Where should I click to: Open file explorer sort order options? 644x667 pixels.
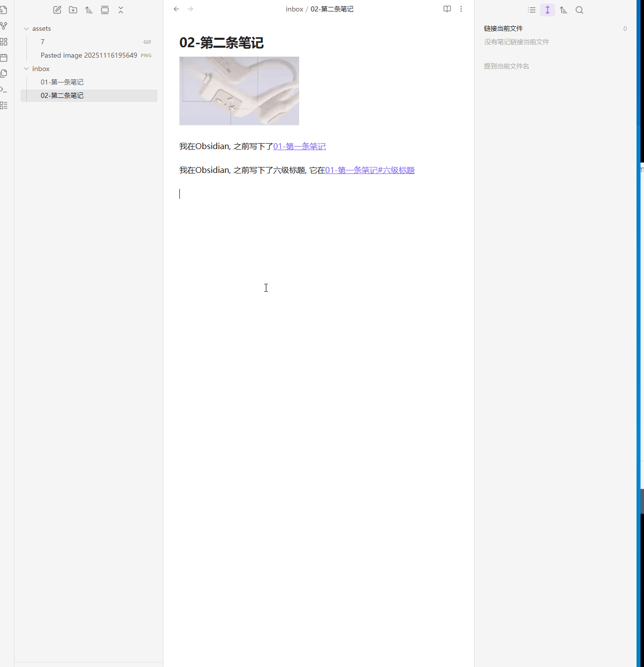pos(89,10)
